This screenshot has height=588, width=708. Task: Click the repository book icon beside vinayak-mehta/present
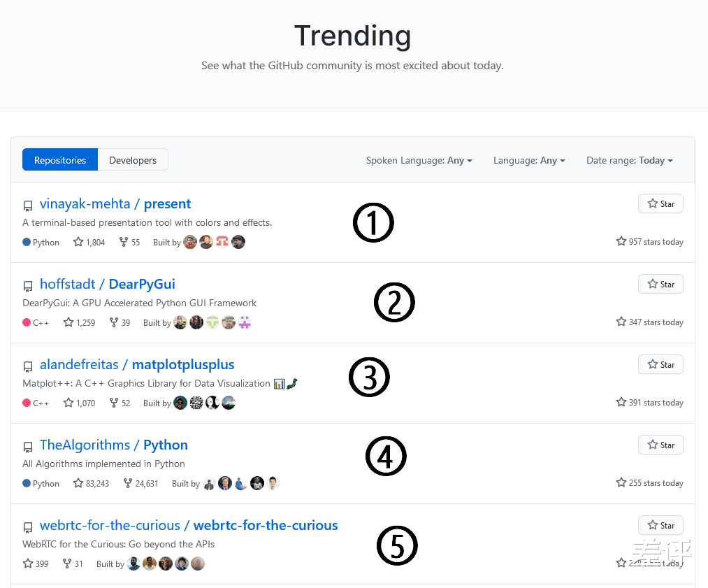point(28,205)
